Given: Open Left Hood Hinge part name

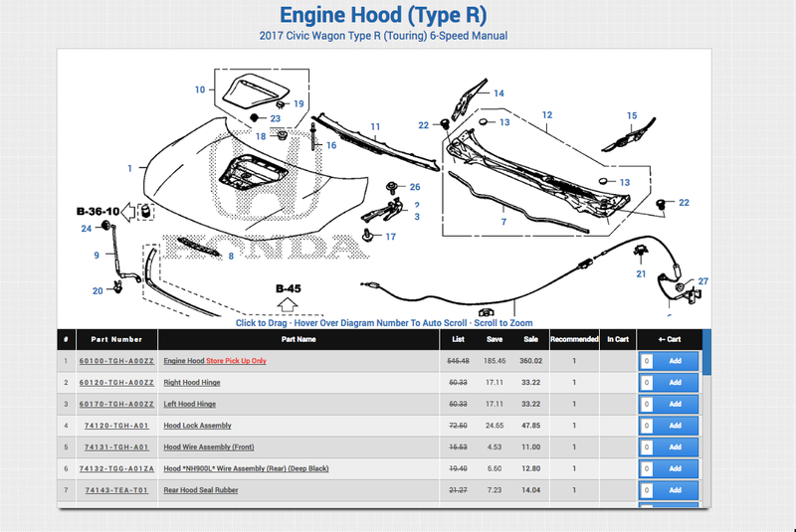Looking at the screenshot, I should [x=189, y=404].
